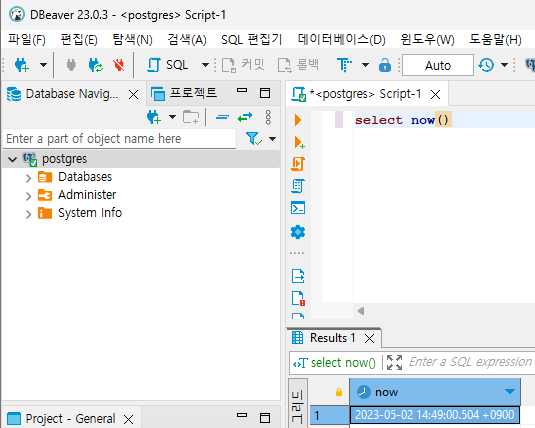
Task: Open navigator view menu (three dots)
Action: click(x=268, y=117)
